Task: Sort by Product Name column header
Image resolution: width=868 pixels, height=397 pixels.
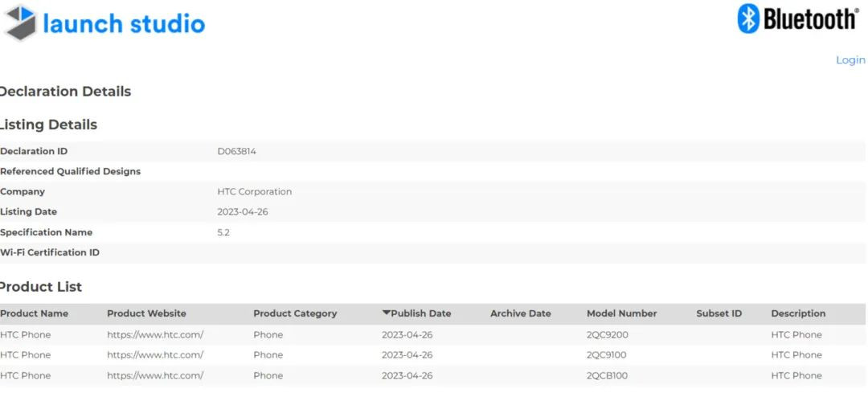Action: click(34, 313)
